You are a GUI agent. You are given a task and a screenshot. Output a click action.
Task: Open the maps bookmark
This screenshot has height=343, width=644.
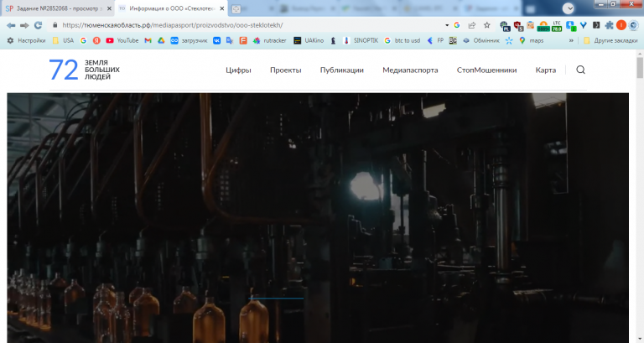click(x=532, y=40)
